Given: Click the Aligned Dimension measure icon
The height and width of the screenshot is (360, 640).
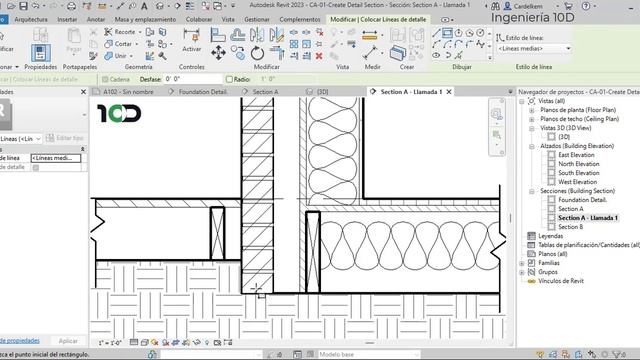Looking at the screenshot, I should (x=370, y=53).
